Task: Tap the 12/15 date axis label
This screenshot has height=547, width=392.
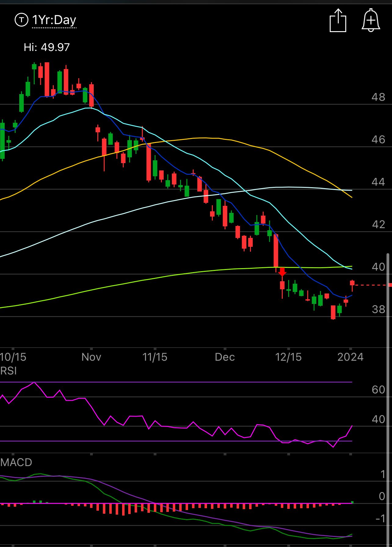Action: click(x=288, y=357)
